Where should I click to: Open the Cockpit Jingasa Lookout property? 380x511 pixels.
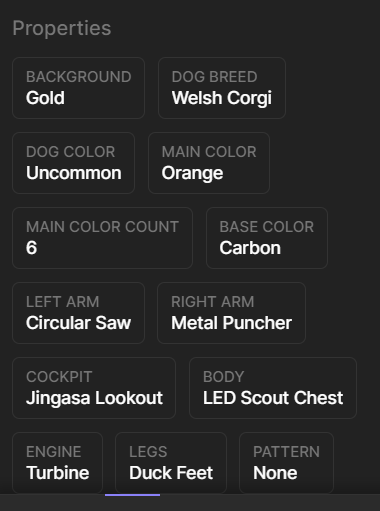point(94,388)
